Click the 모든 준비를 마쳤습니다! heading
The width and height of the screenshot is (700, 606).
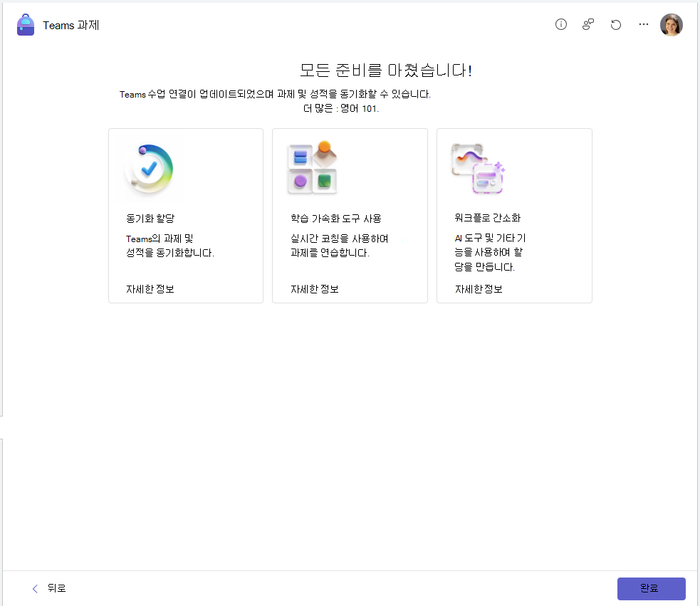point(386,70)
